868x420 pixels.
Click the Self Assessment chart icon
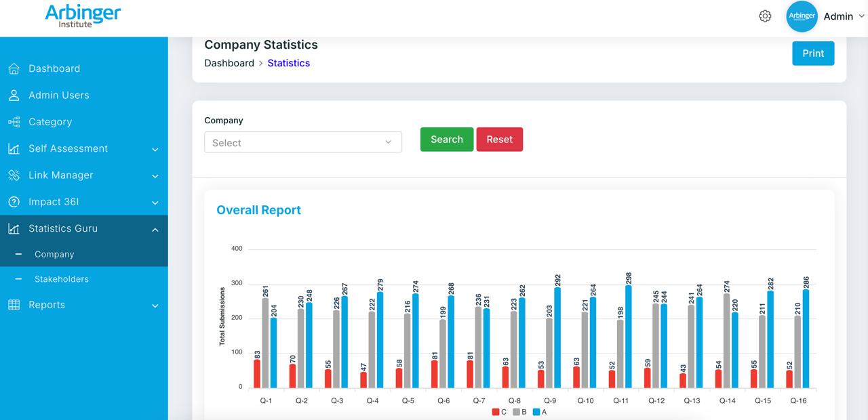coord(14,148)
